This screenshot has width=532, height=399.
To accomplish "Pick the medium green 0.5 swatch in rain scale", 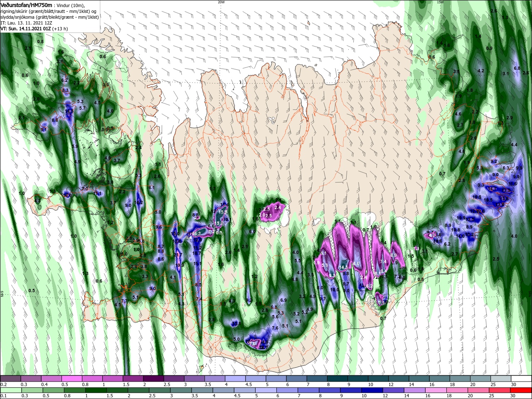I will 53,390.
